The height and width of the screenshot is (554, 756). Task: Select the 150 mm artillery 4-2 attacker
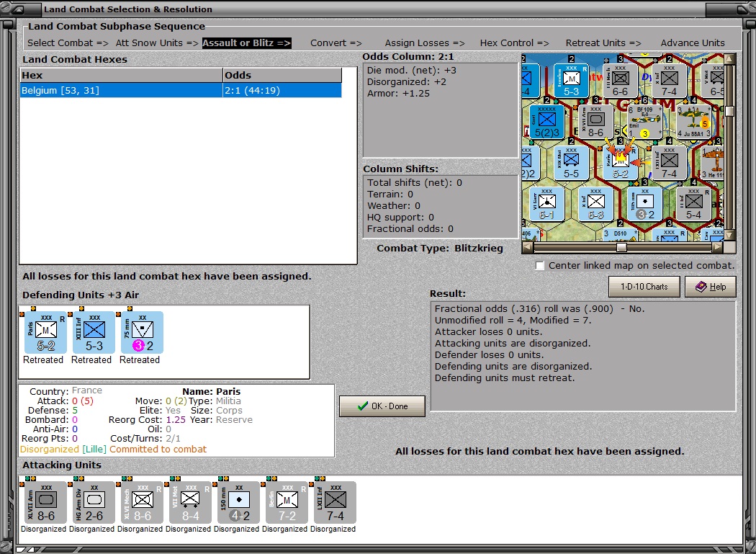click(238, 502)
